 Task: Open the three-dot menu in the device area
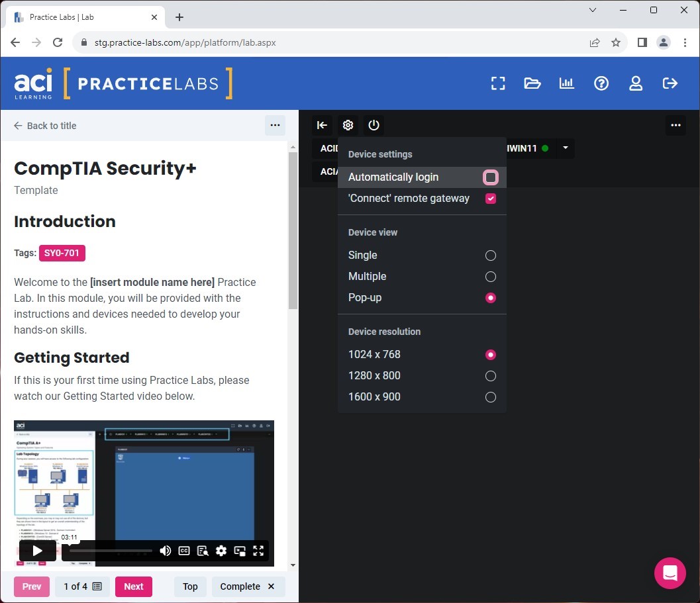[x=675, y=125]
